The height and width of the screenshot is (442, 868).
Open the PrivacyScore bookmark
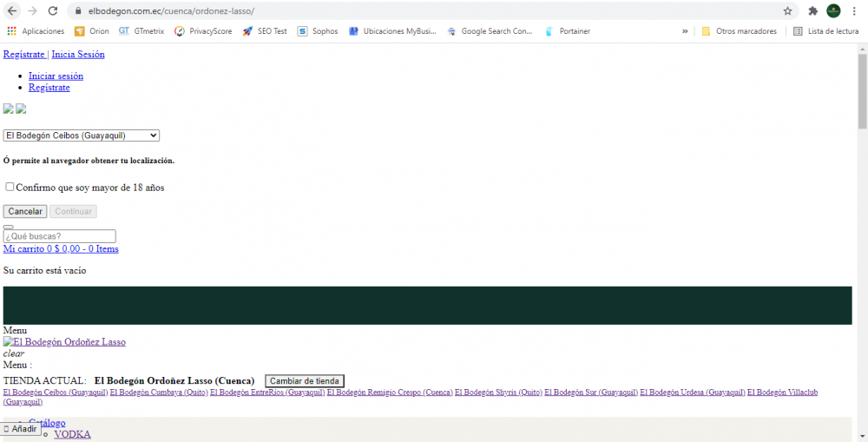point(203,31)
